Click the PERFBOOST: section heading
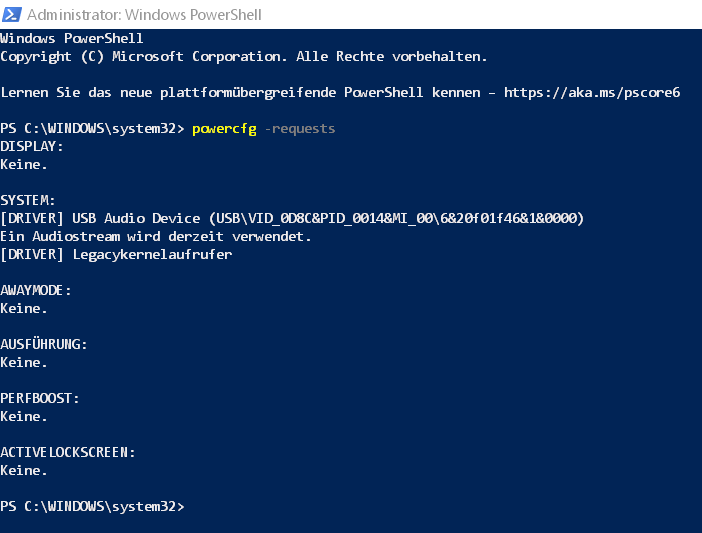Image resolution: width=702 pixels, height=533 pixels. 40,399
